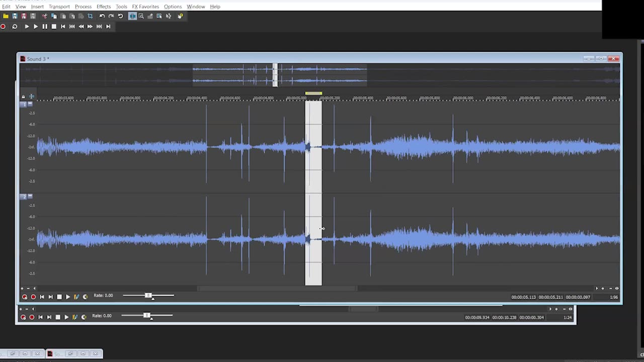The width and height of the screenshot is (644, 362).
Task: Fast forward using main transport bar
Action: pos(90,27)
